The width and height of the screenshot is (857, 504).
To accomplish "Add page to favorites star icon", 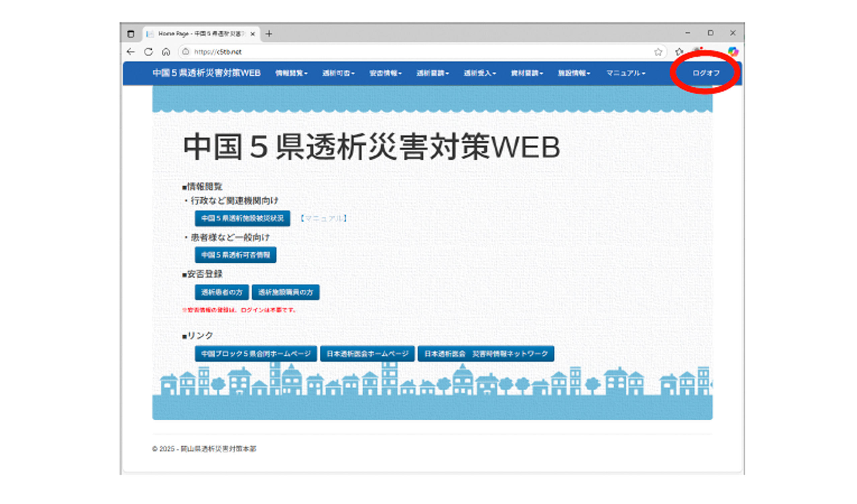I will click(x=658, y=52).
